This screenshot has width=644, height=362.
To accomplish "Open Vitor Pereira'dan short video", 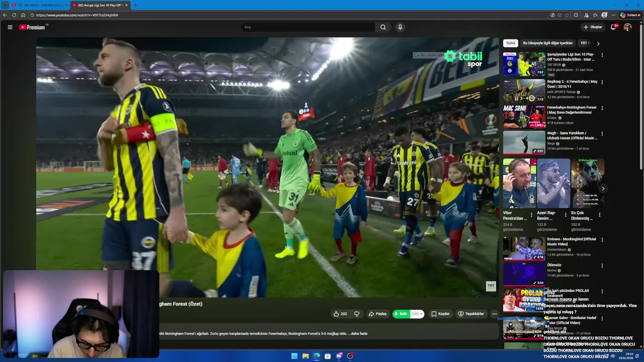I will pyautogui.click(x=519, y=184).
